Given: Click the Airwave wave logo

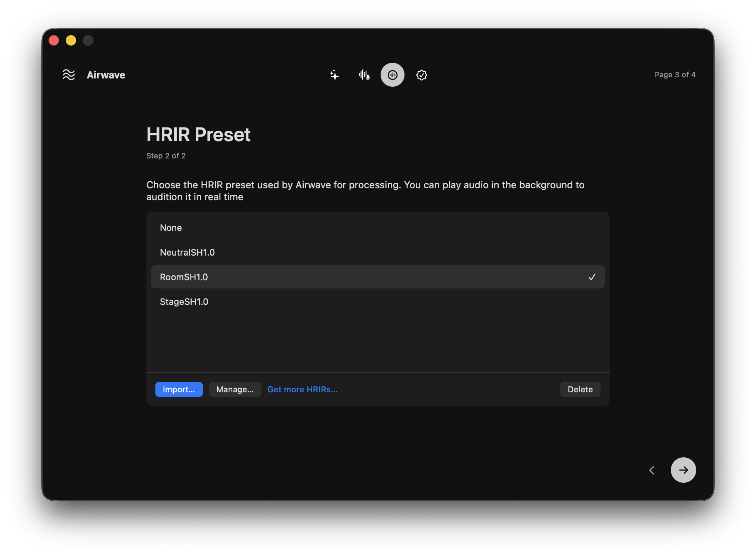Looking at the screenshot, I should pyautogui.click(x=69, y=75).
